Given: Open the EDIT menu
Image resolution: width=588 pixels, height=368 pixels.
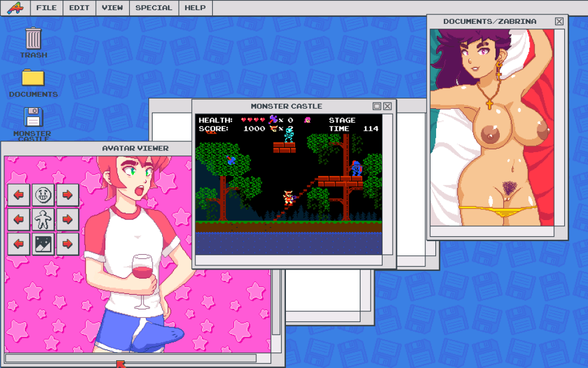Looking at the screenshot, I should [x=79, y=8].
